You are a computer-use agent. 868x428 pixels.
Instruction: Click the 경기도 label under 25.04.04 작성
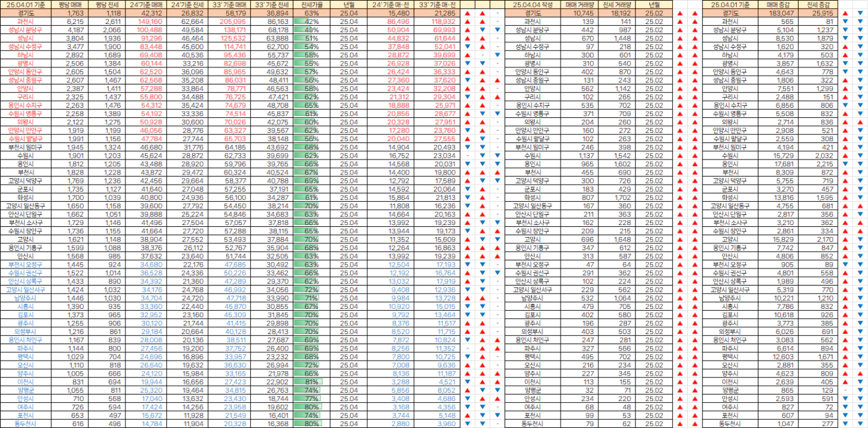point(533,13)
